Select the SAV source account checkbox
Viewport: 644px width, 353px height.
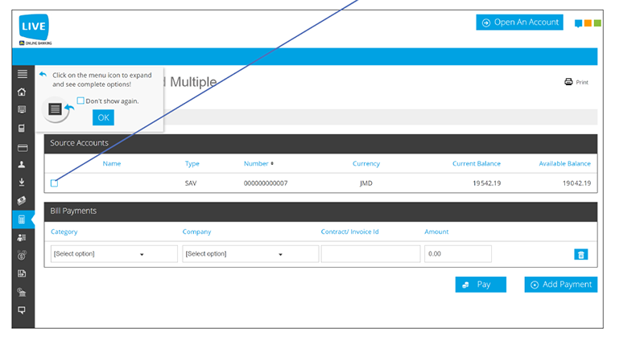[x=54, y=183]
